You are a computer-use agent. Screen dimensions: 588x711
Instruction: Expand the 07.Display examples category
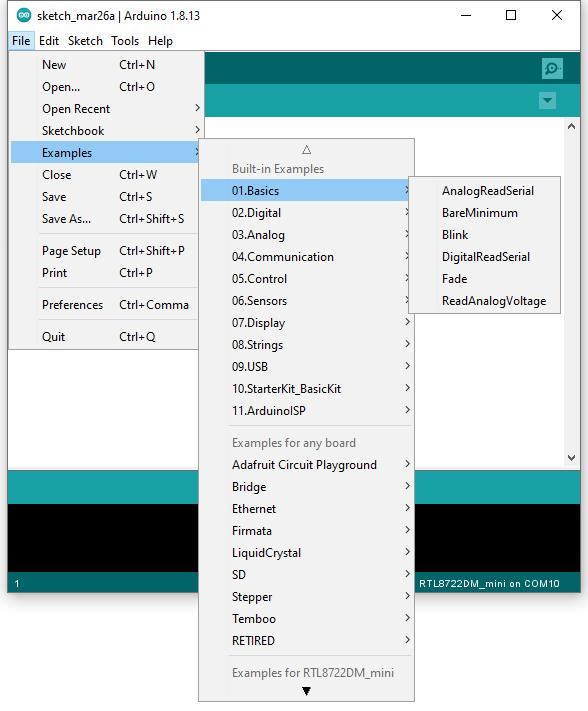coord(306,322)
